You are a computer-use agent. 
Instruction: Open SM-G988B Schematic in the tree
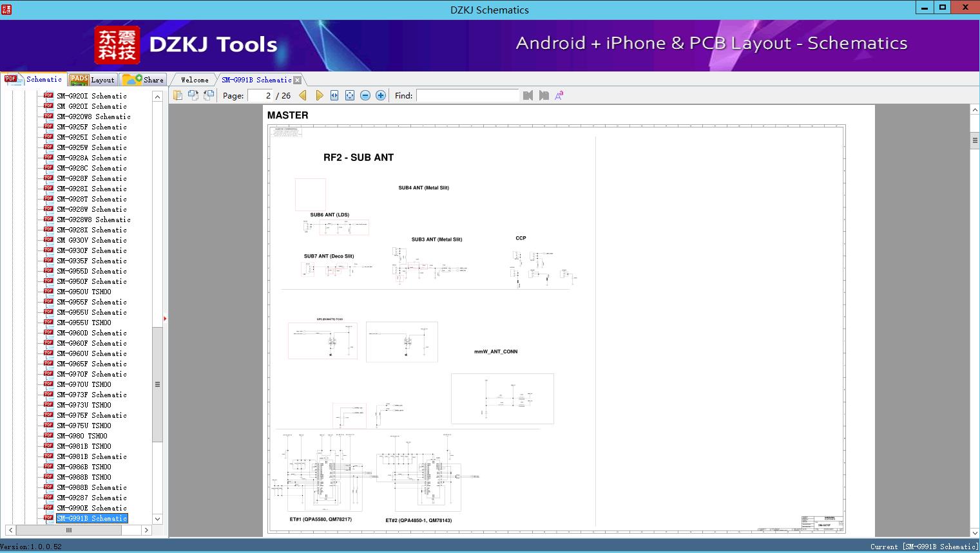pos(91,487)
